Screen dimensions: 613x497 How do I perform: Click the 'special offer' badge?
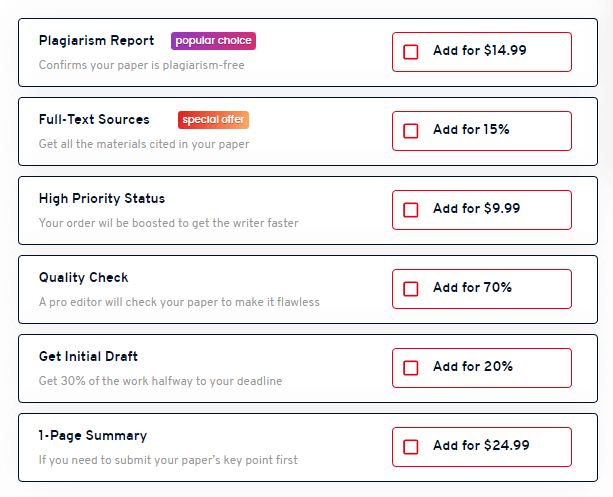pos(213,120)
